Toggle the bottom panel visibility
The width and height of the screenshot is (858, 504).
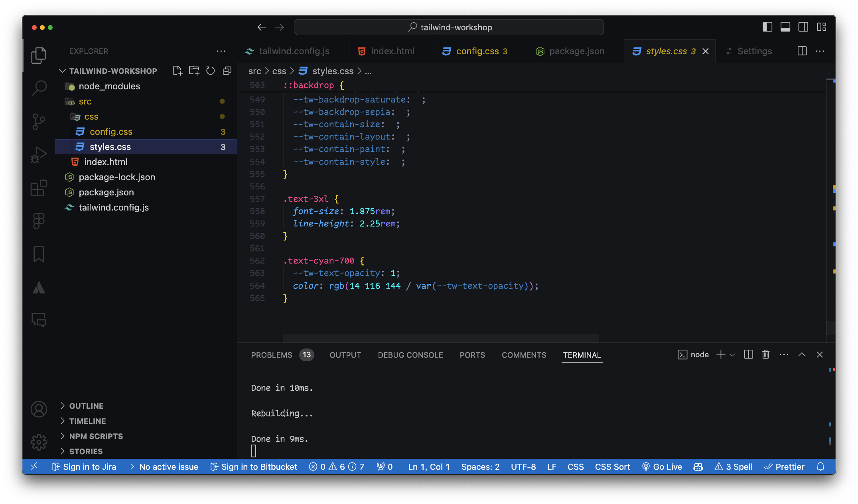785,27
